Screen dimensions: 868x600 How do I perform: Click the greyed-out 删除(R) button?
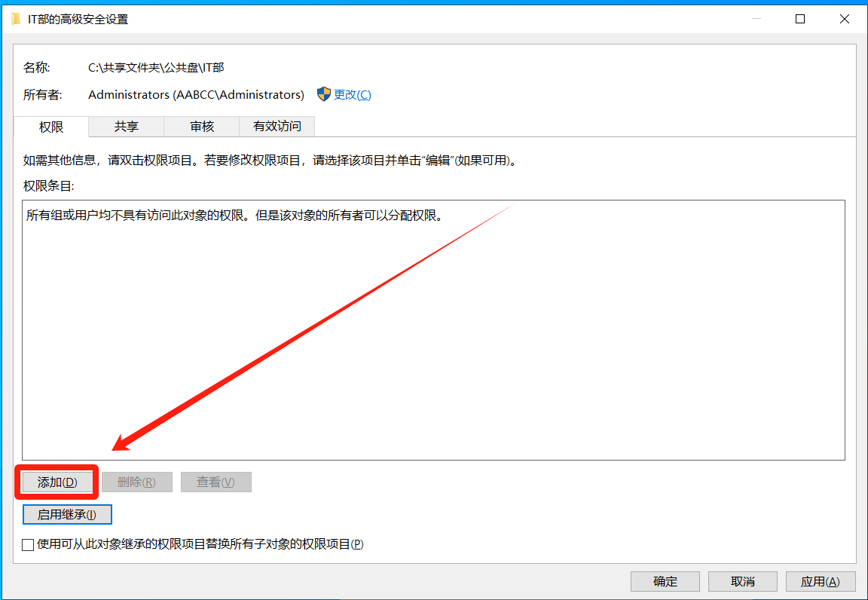tap(137, 482)
